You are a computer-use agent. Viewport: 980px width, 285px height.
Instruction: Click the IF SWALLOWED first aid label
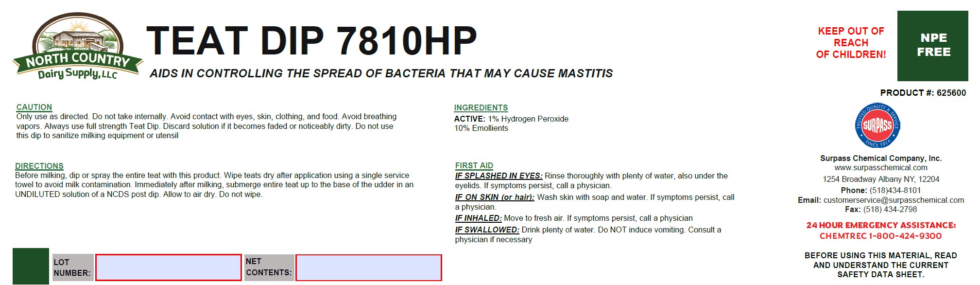487,230
